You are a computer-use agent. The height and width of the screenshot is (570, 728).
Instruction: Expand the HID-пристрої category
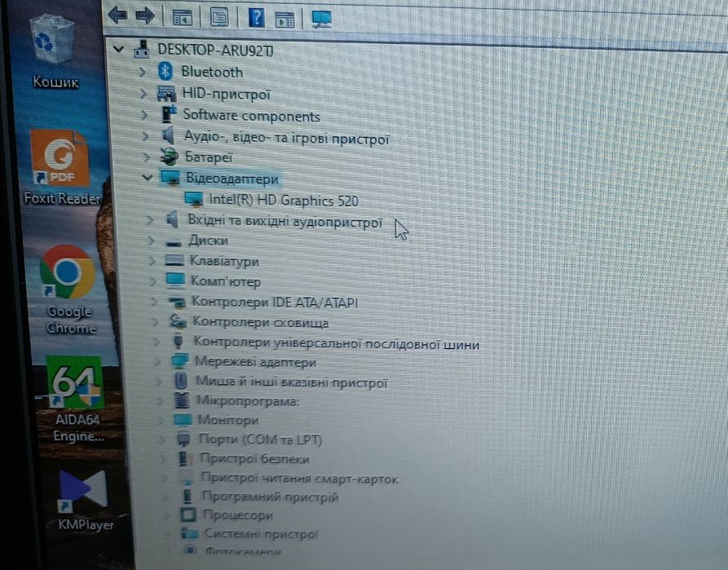coord(144,94)
